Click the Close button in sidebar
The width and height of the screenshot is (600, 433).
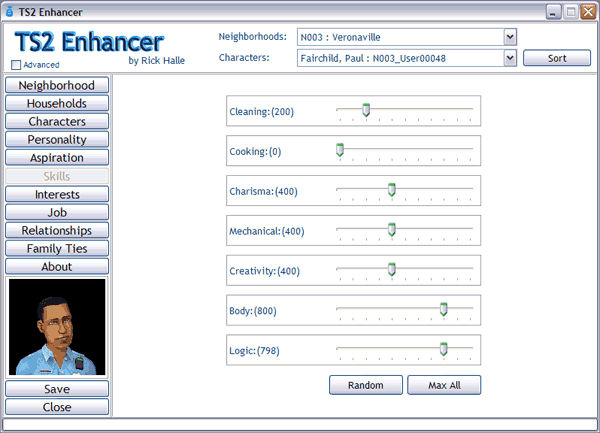click(x=57, y=407)
